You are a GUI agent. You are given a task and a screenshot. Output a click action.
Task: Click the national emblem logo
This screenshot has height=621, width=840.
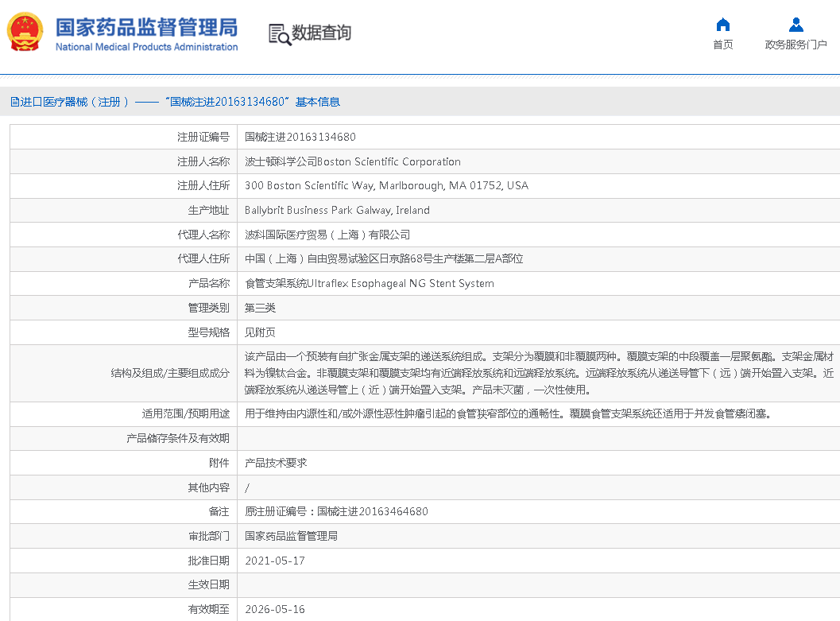pyautogui.click(x=26, y=33)
